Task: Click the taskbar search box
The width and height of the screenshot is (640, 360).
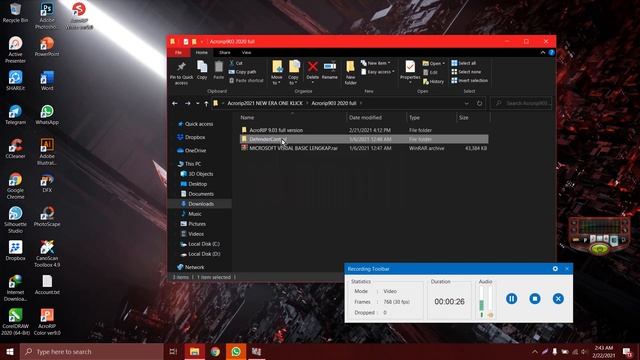Action: (x=91, y=351)
